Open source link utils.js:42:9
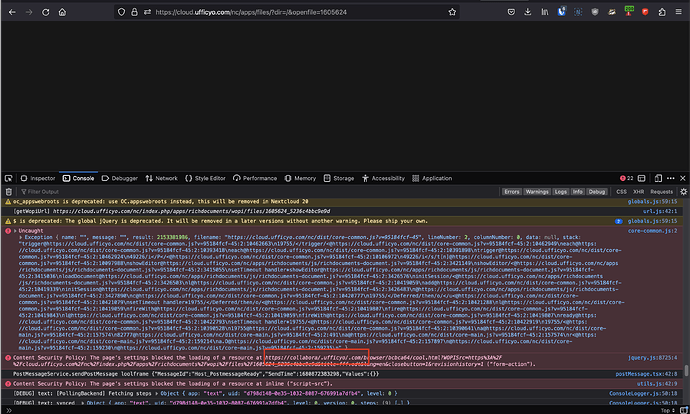This screenshot has width=690, height=414. click(657, 384)
